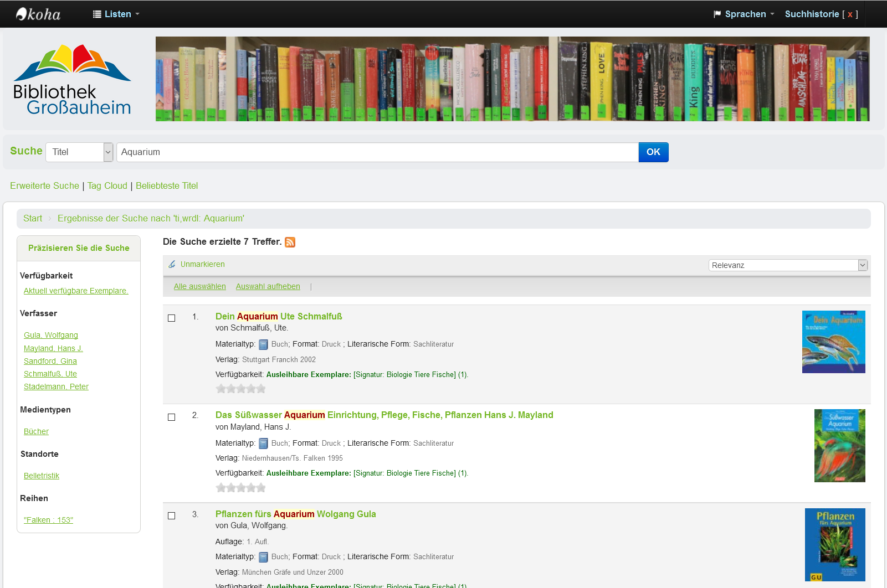
Task: Click into the Aquarium search text field
Action: [377, 152]
